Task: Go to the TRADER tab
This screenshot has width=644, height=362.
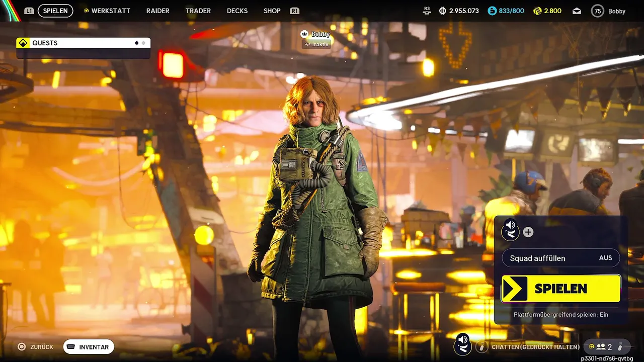Action: click(x=198, y=11)
